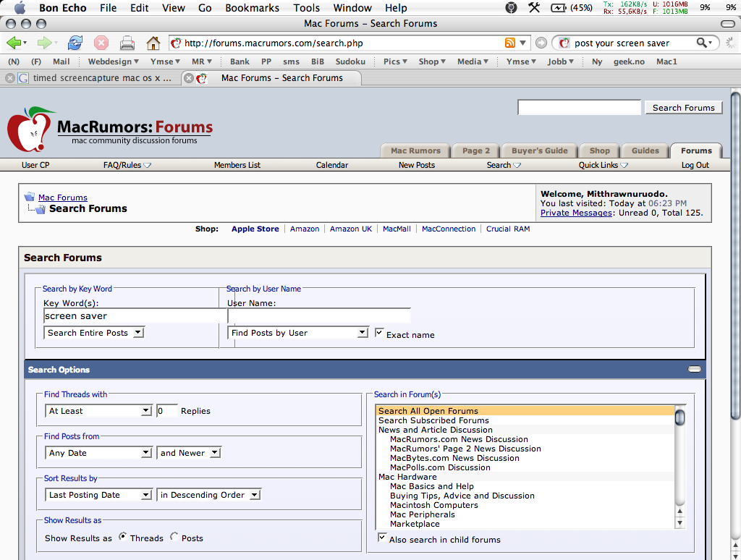The height and width of the screenshot is (560, 741).
Task: Open the Apple menu
Action: [x=20, y=7]
